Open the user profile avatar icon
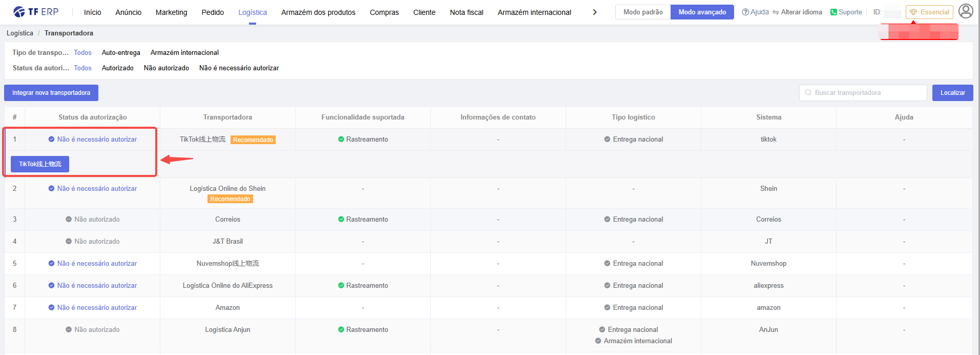 pyautogui.click(x=966, y=11)
